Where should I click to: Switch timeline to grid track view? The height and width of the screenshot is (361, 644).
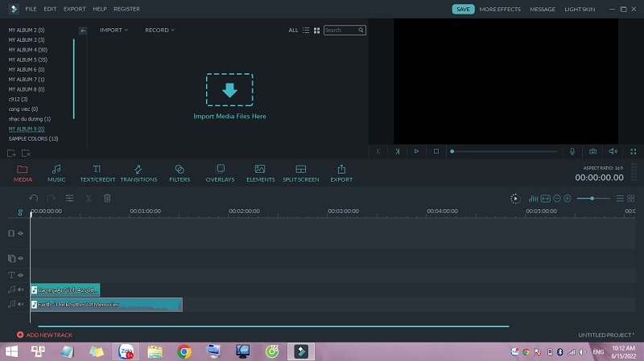(631, 199)
